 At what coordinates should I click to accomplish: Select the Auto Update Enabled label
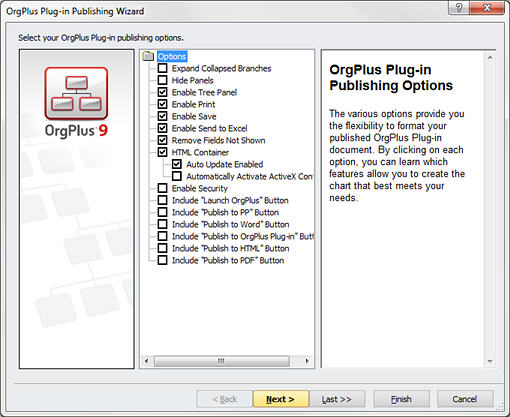click(225, 164)
